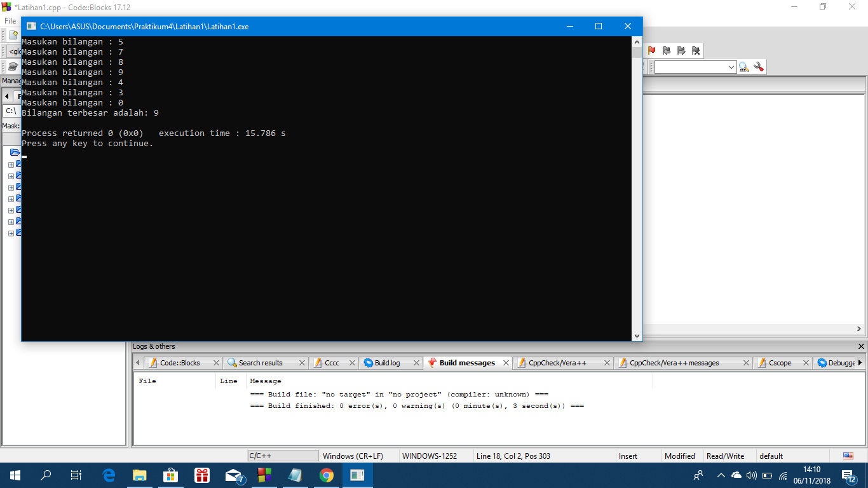Close the Build log tab
This screenshot has height=488, width=868.
417,363
